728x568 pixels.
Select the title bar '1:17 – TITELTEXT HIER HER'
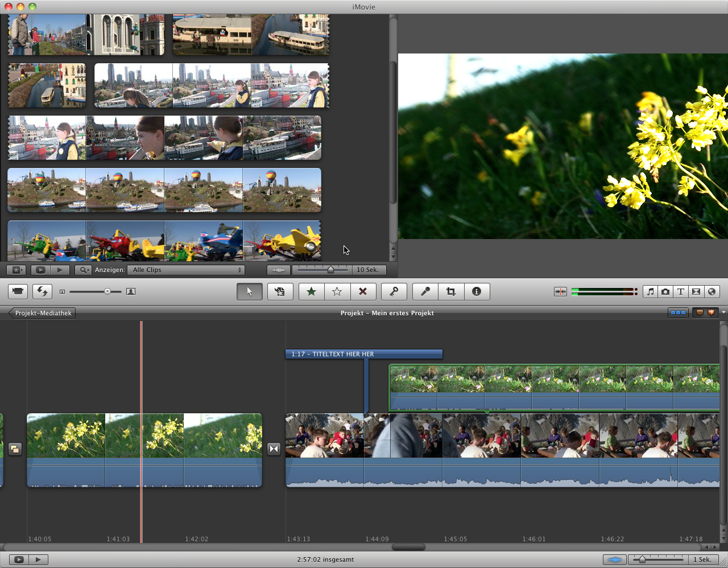[x=364, y=354]
